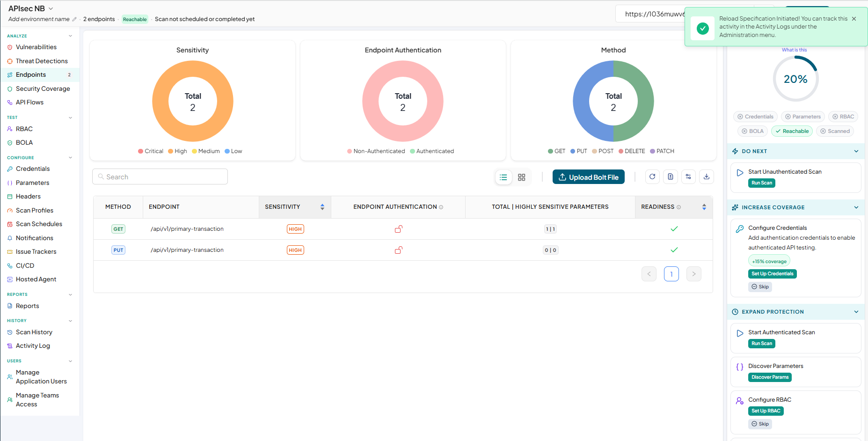
Task: Open the APIsec NB application dropdown
Action: point(31,8)
